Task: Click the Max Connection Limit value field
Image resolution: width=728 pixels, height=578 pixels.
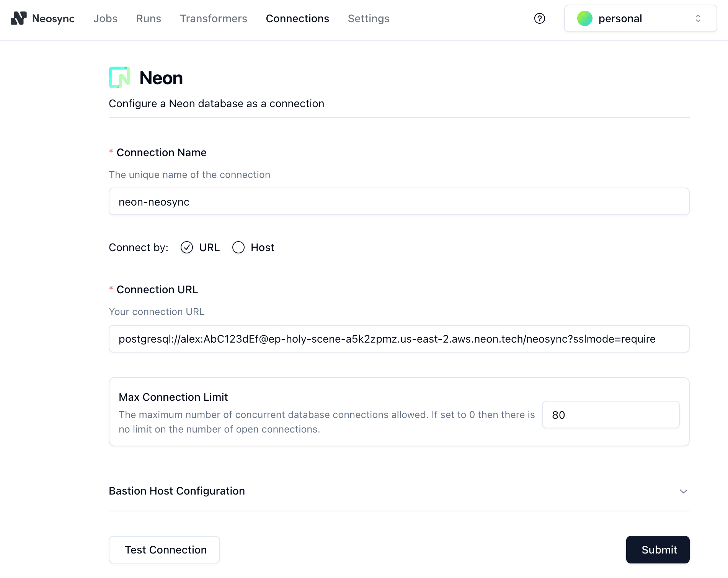Action: [x=610, y=415]
